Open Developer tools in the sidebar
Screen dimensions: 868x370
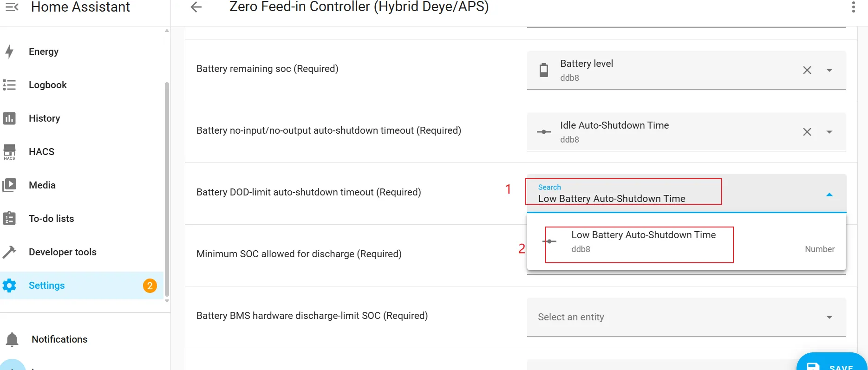point(82,252)
